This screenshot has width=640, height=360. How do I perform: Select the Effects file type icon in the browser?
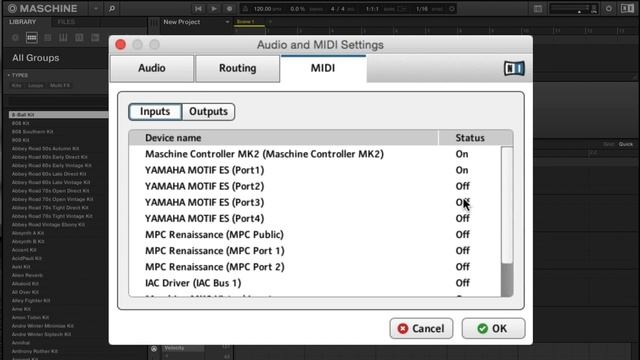click(x=79, y=38)
